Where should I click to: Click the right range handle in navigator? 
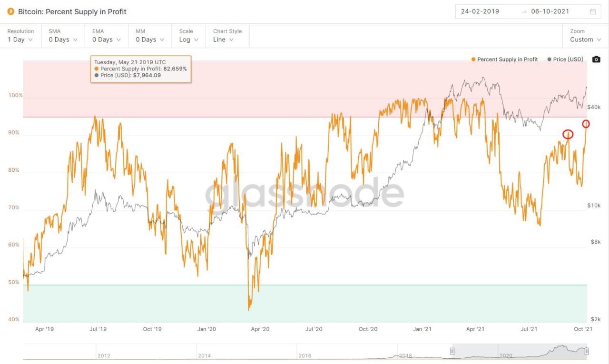click(x=587, y=351)
